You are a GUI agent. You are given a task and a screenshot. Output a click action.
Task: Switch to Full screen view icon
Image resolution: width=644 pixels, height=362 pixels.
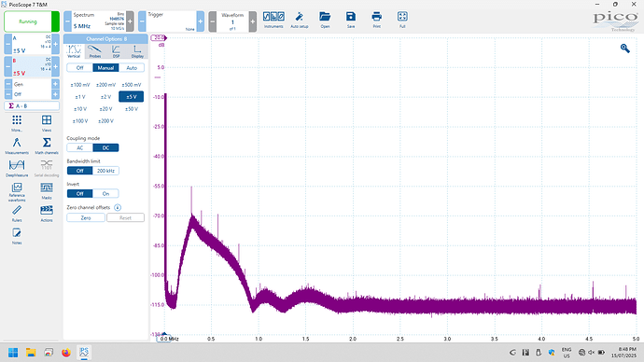pyautogui.click(x=402, y=20)
